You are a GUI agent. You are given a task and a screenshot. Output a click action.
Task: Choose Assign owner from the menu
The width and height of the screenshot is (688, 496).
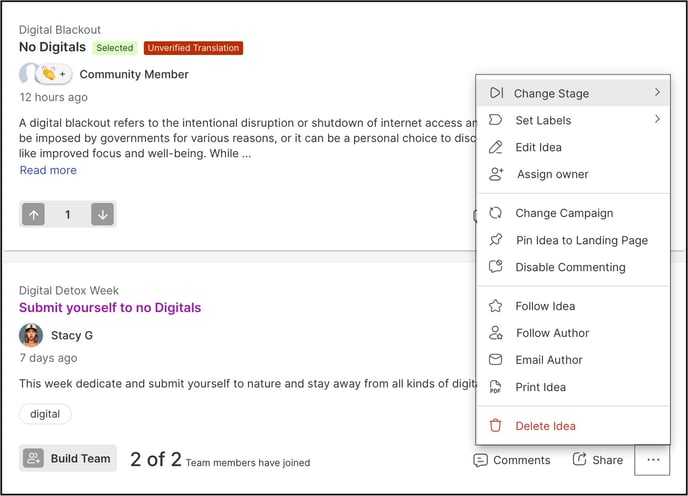coord(573,174)
